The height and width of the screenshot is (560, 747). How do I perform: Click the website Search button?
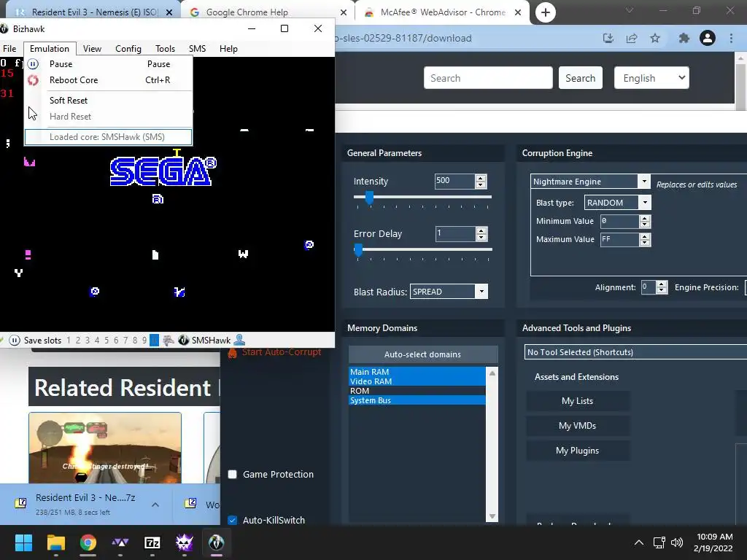click(580, 77)
